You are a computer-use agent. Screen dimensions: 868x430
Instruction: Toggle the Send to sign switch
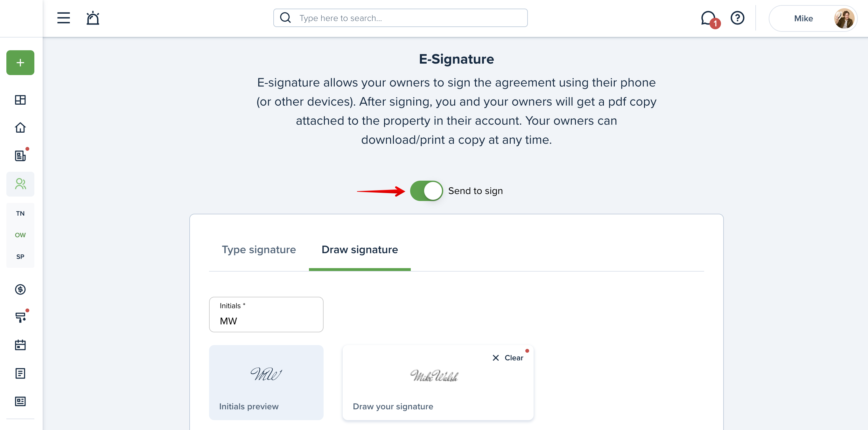coord(426,191)
